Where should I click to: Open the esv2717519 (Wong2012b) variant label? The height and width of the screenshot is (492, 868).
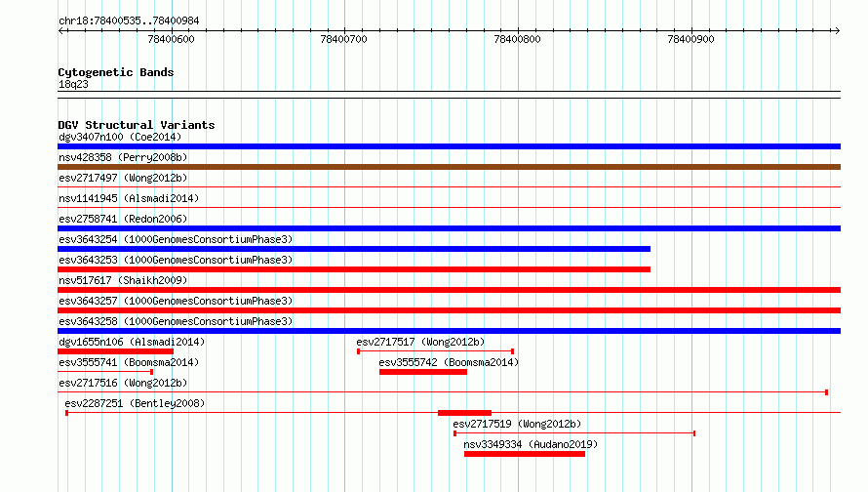click(x=517, y=424)
